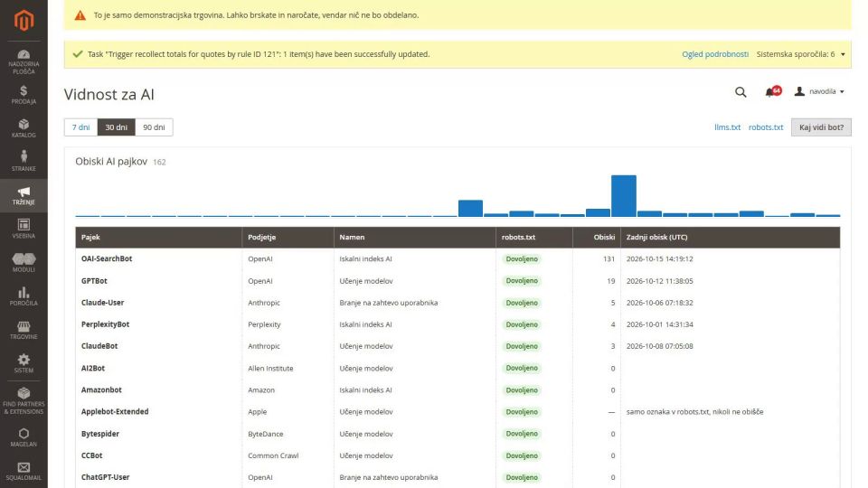This screenshot has height=488, width=868.
Task: Click the Bytespider row name
Action: click(100, 434)
